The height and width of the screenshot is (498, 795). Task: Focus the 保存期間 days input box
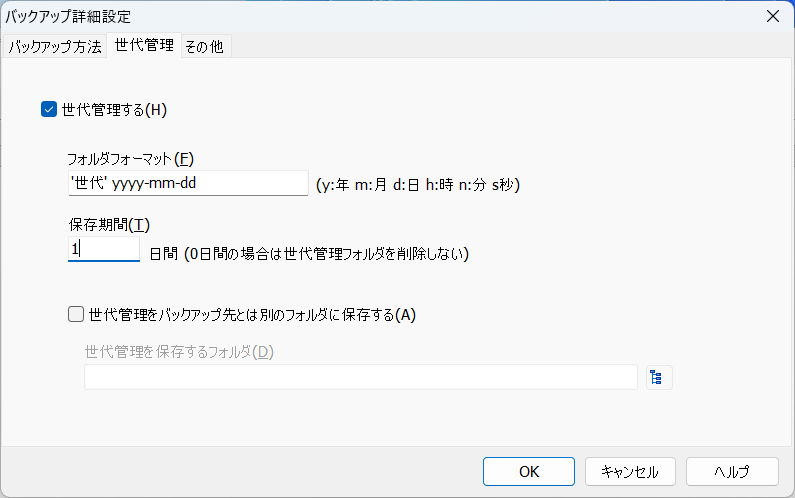click(x=103, y=248)
